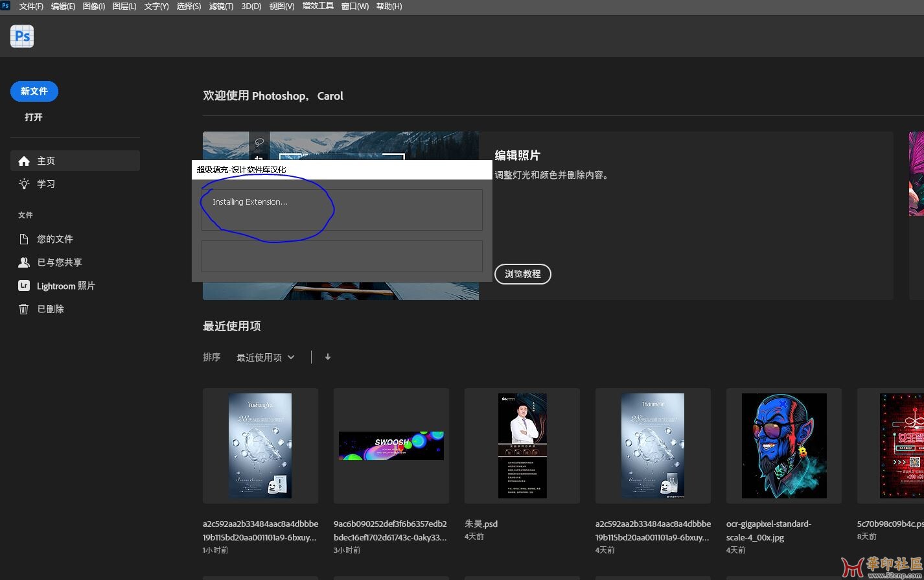Click the 8天前 timestamp
The image size is (924, 580).
pyautogui.click(x=867, y=537)
